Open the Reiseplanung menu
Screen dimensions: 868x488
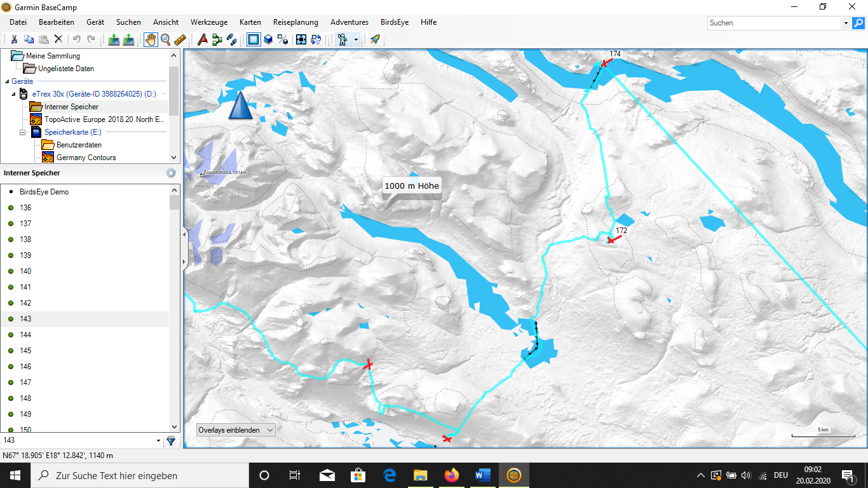(295, 22)
